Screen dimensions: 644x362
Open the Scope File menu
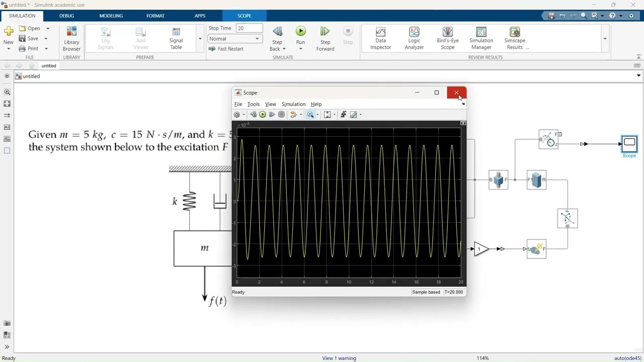[238, 104]
